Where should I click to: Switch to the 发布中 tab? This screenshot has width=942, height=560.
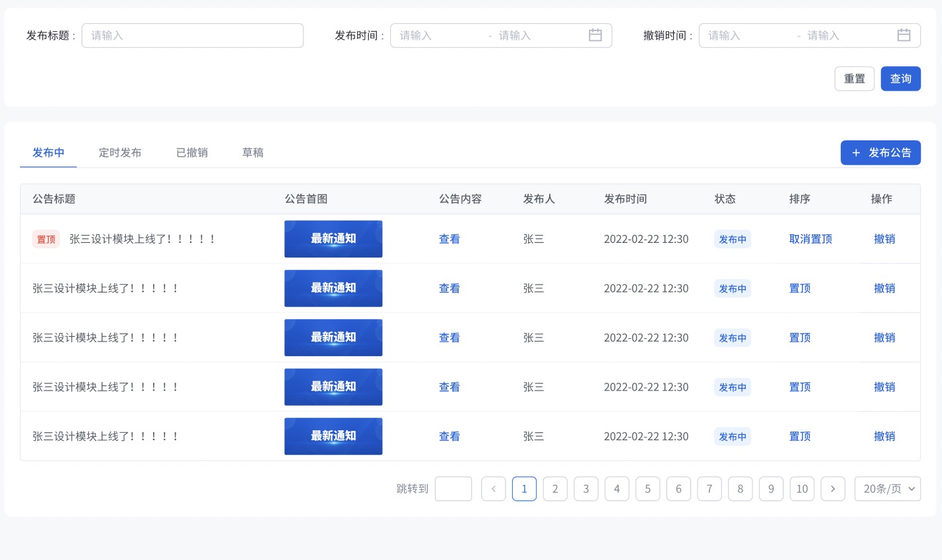coord(48,153)
